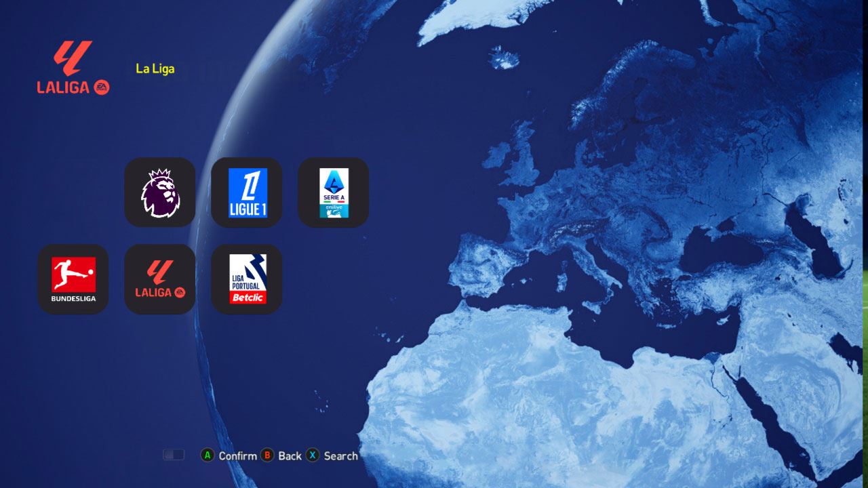Toggle the faint switch left of Confirm
Viewport: 868px width, 488px height.
point(174,455)
